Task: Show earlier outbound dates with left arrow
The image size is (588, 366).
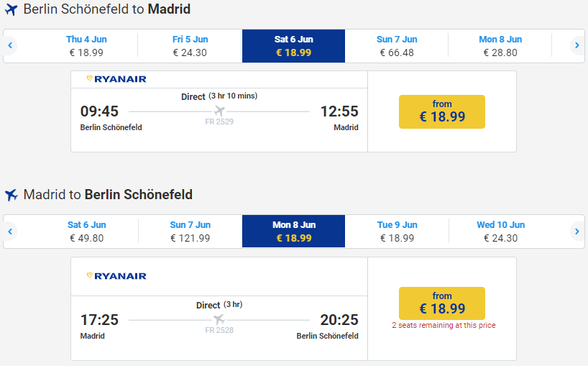Action: (10, 46)
